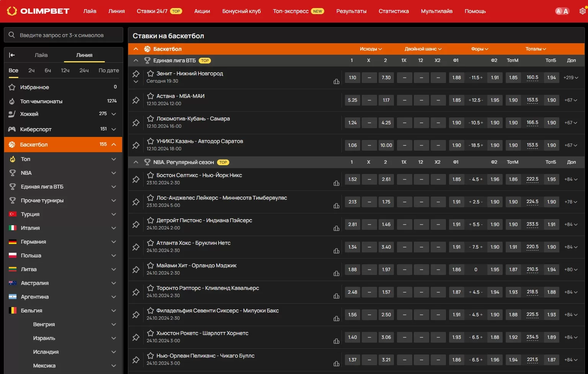Screen dimensions: 588x374
Task: Select odds 7.30 for Нижний Новгород win
Action: coord(386,78)
